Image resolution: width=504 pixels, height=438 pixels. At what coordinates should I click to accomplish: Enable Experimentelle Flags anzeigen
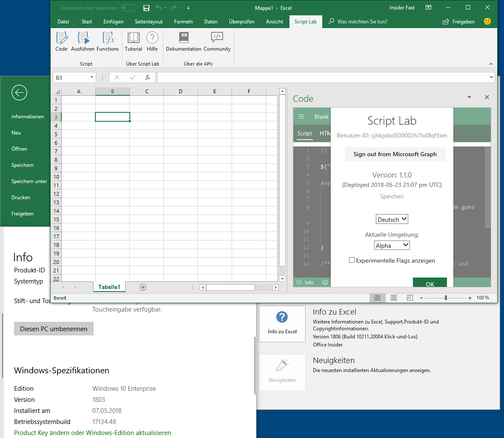pos(352,260)
